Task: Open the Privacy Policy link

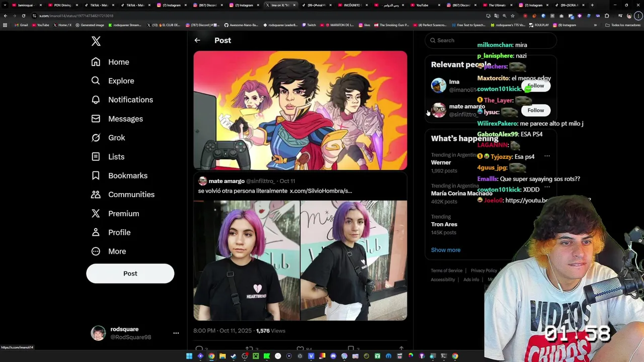Action: [x=484, y=270]
